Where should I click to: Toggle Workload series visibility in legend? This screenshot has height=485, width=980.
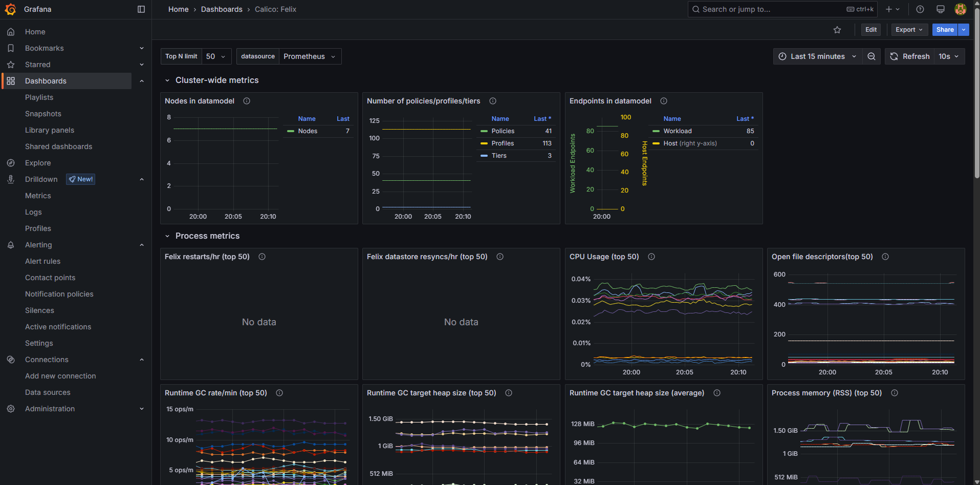click(x=677, y=131)
